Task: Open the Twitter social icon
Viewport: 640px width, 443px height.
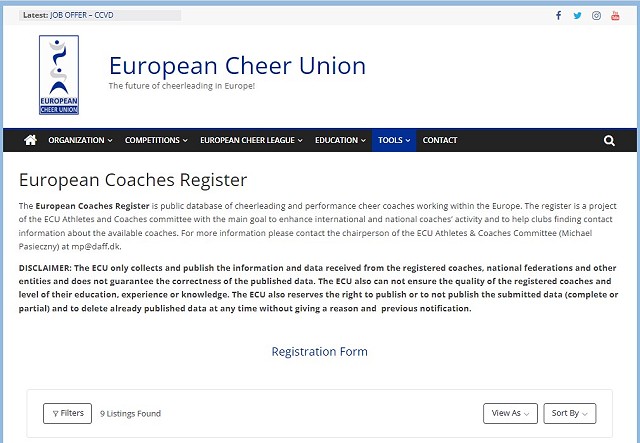Action: [x=577, y=16]
